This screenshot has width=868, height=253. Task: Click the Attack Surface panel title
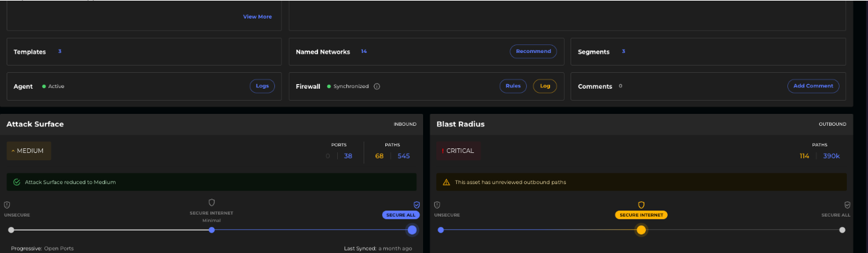coord(35,125)
